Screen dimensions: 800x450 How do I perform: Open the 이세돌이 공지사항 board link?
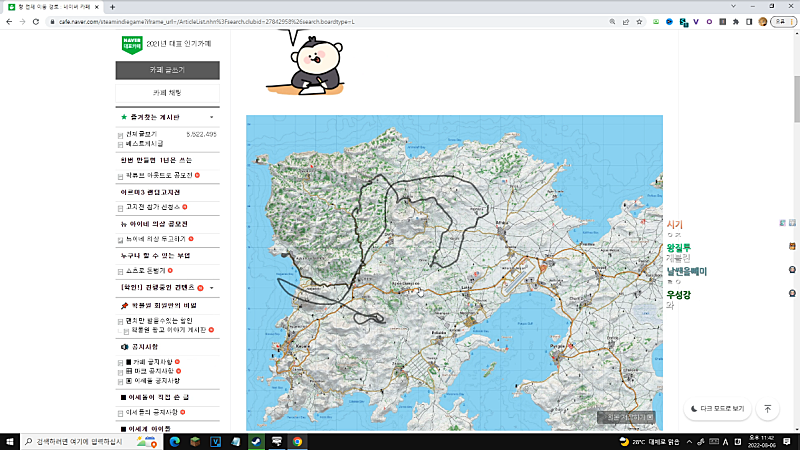(152, 412)
